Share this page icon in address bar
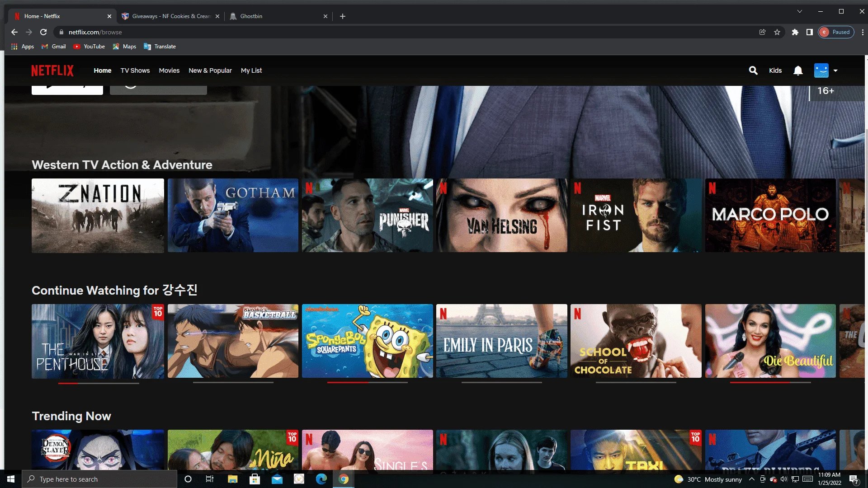 [763, 32]
